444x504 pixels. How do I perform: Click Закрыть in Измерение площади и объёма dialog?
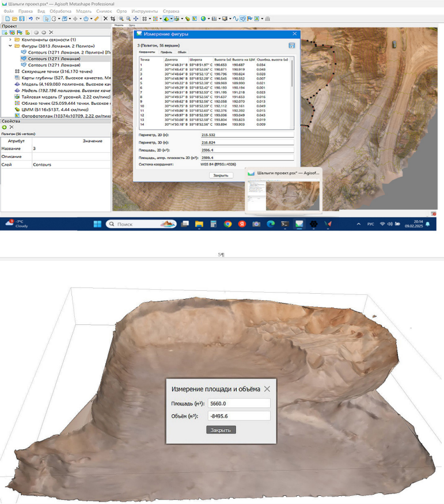click(x=221, y=430)
